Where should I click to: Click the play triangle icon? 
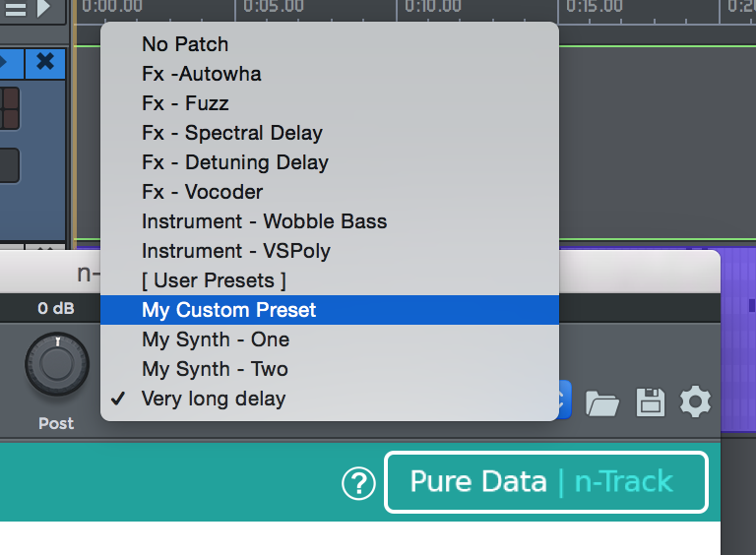(x=44, y=8)
